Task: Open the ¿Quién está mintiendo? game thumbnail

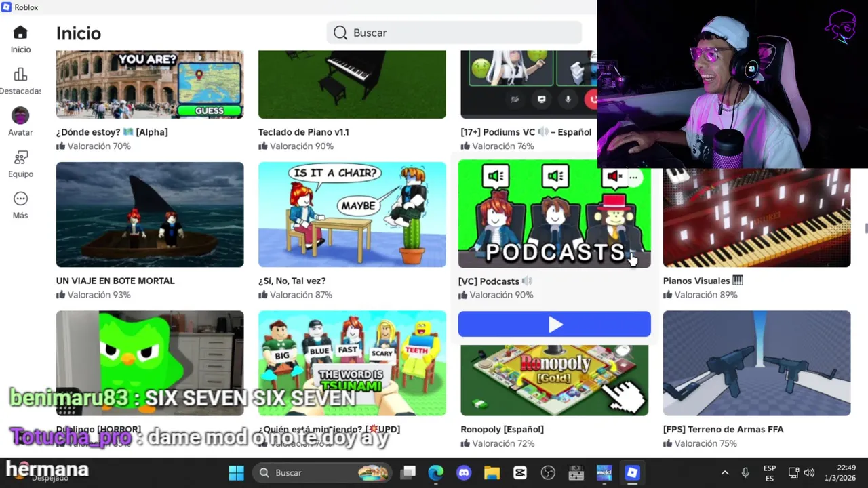Action: click(352, 363)
